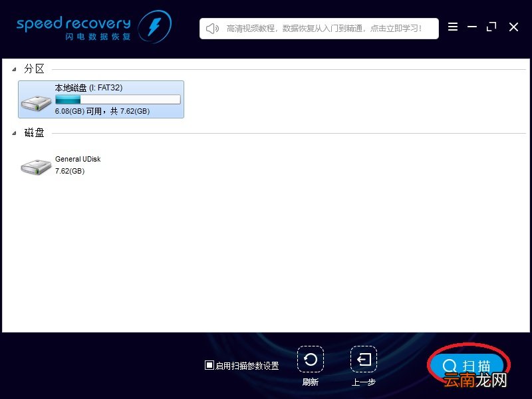Select the local disk (I: FAT32) partition
532x399 pixels.
click(x=101, y=99)
